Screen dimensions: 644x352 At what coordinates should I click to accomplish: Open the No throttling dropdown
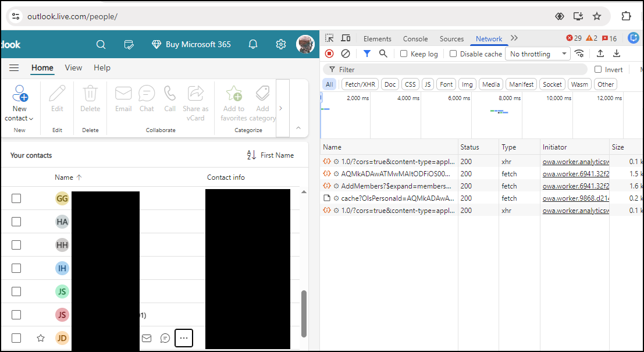coord(538,54)
